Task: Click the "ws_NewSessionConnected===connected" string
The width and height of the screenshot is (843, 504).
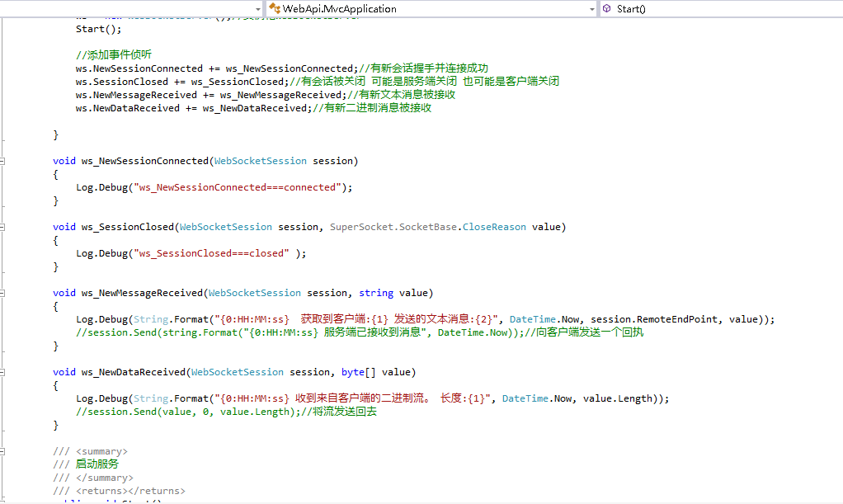Action: pyautogui.click(x=237, y=187)
